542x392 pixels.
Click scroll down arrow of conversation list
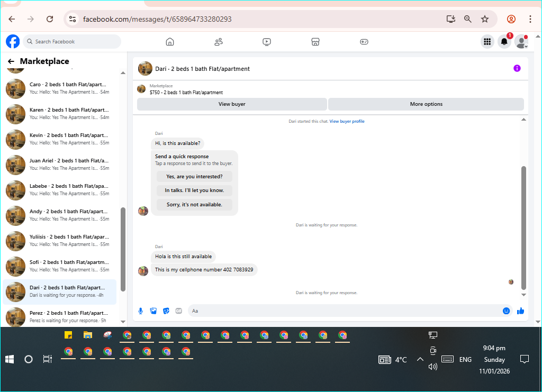pyautogui.click(x=123, y=322)
